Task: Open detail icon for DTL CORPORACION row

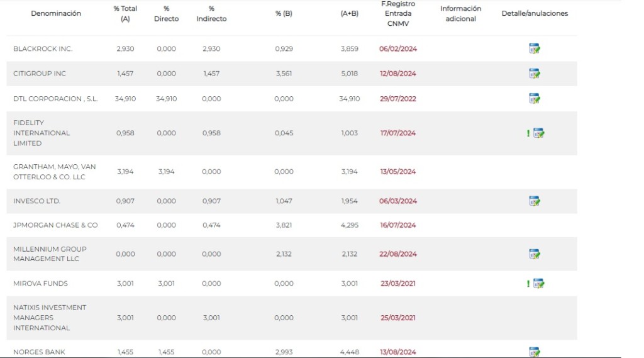Action: (x=535, y=99)
